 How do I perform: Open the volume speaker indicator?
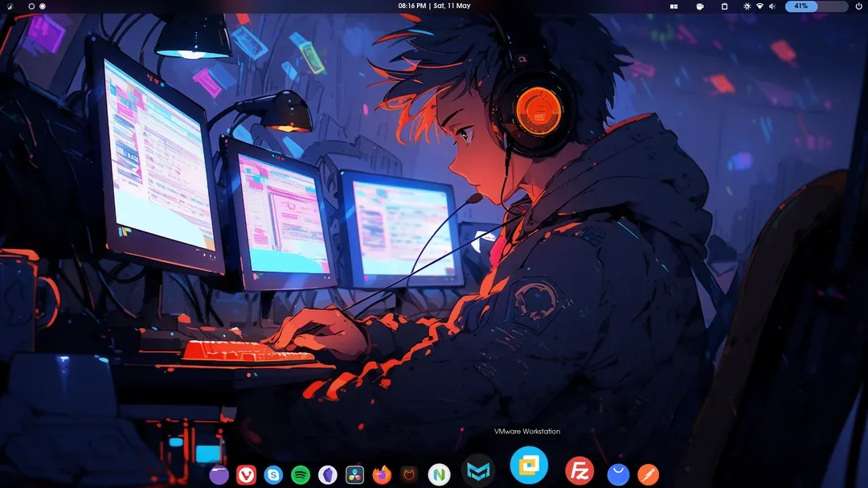pos(772,6)
